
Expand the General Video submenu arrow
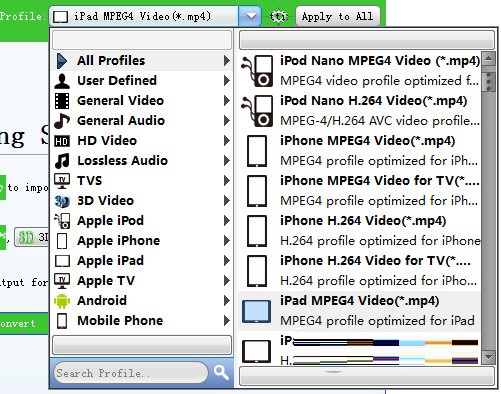point(227,101)
